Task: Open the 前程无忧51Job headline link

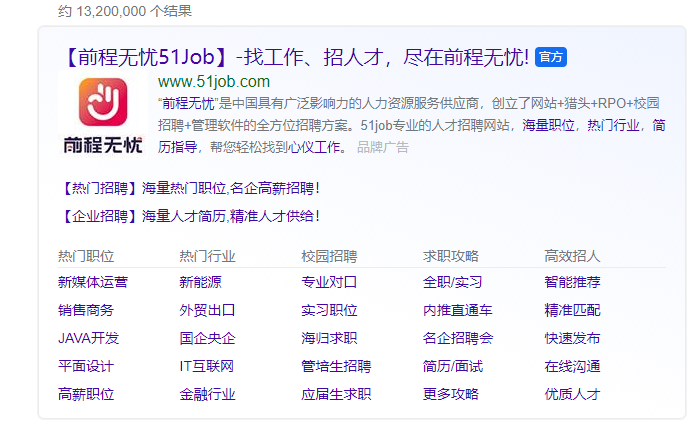Action: click(295, 57)
